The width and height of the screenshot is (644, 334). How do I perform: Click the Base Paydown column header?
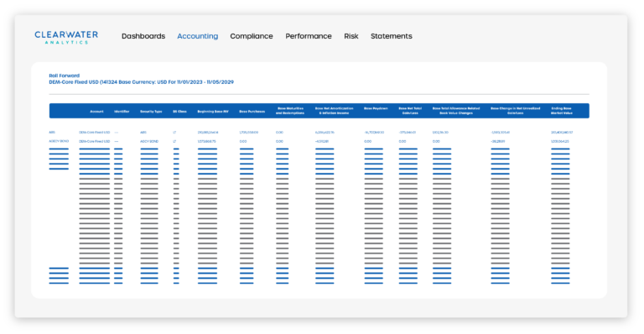(x=376, y=108)
